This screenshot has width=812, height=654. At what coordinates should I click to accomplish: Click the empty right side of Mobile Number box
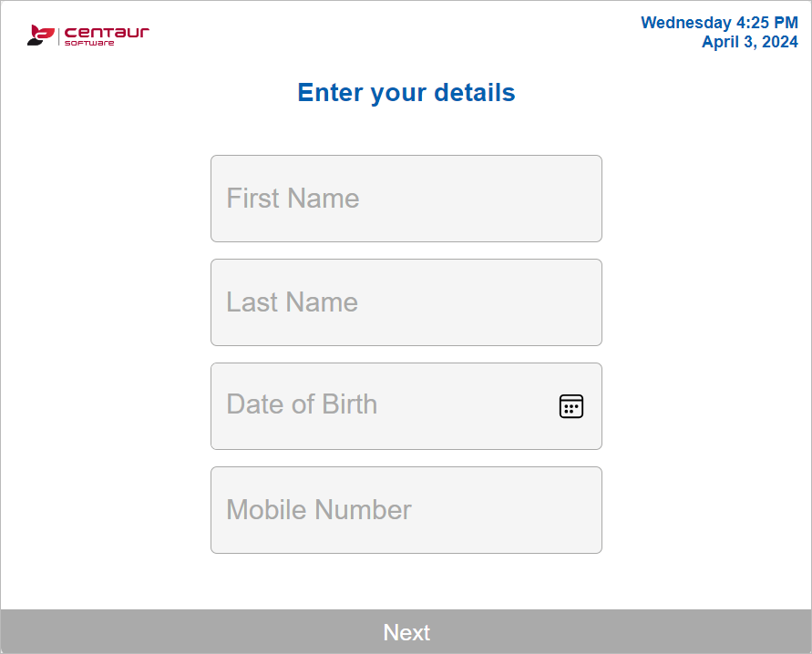[x=529, y=510]
